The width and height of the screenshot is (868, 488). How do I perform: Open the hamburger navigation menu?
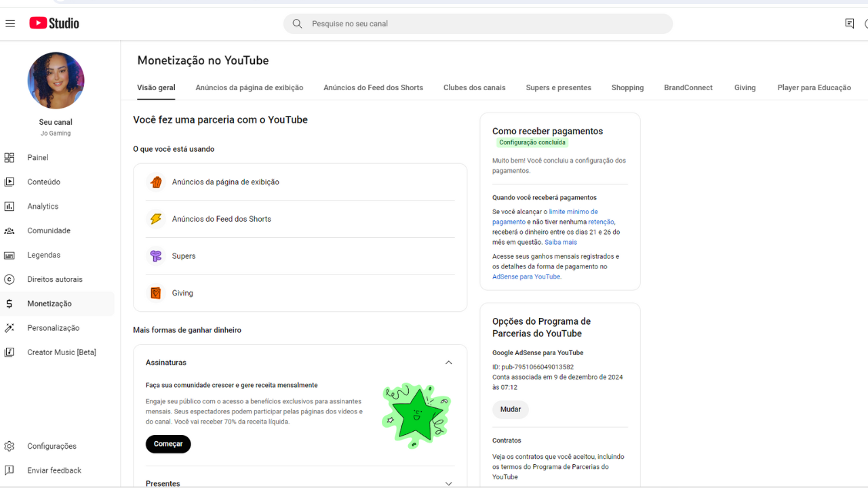[10, 24]
